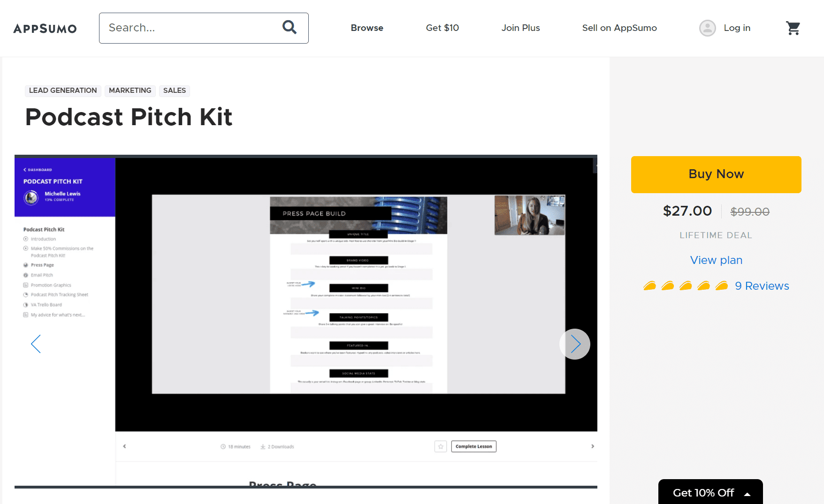Open the Browse menu

pos(367,28)
